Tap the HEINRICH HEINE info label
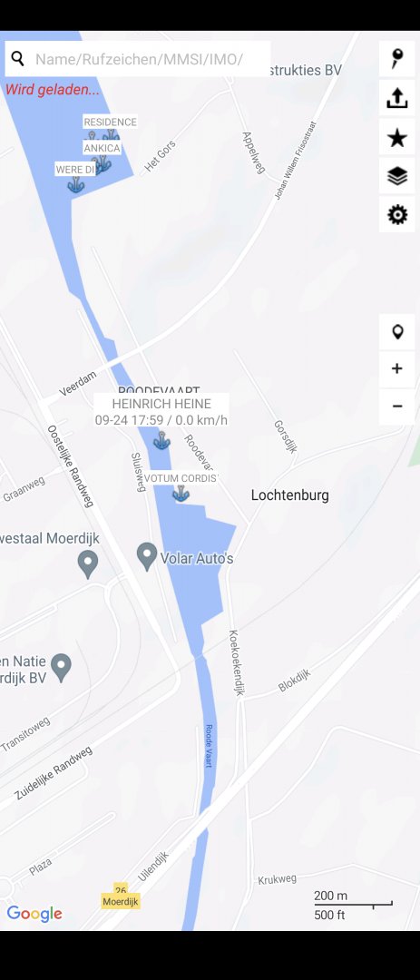Image resolution: width=420 pixels, height=980 pixels. tap(161, 412)
